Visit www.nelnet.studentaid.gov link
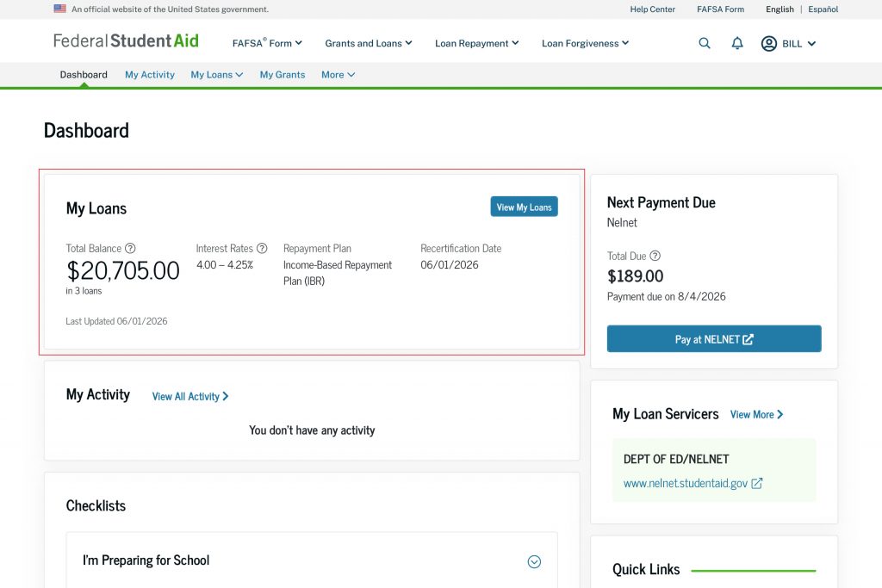882x588 pixels. (685, 484)
